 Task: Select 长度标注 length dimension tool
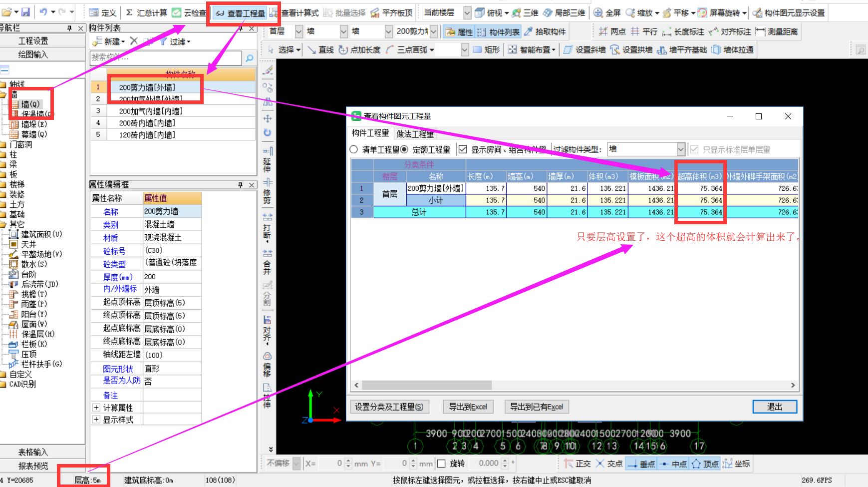click(683, 31)
